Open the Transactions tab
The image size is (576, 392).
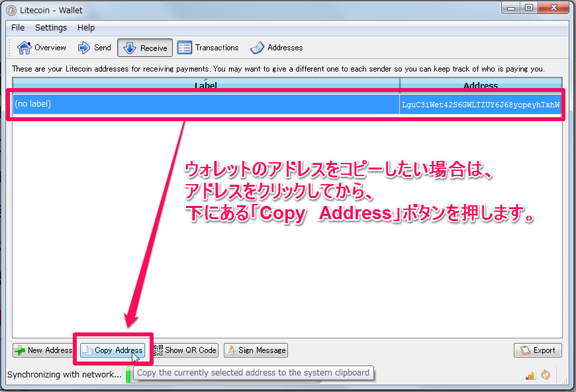209,48
